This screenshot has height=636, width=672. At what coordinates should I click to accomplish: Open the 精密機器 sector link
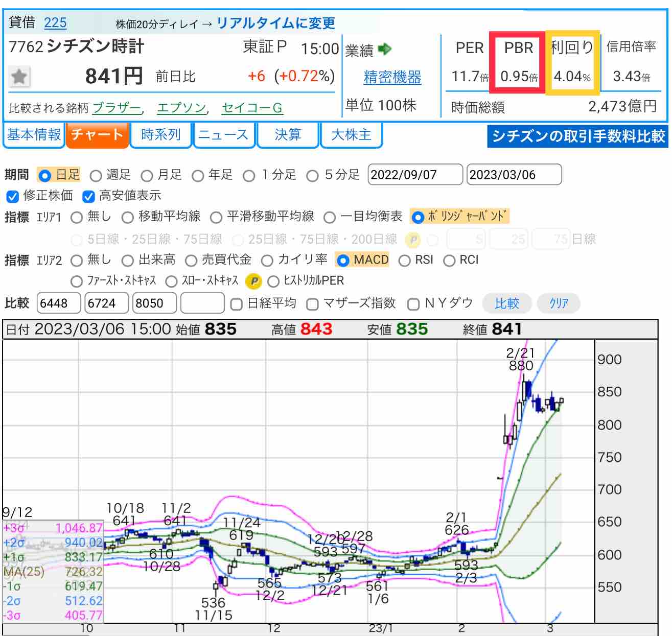tap(392, 77)
